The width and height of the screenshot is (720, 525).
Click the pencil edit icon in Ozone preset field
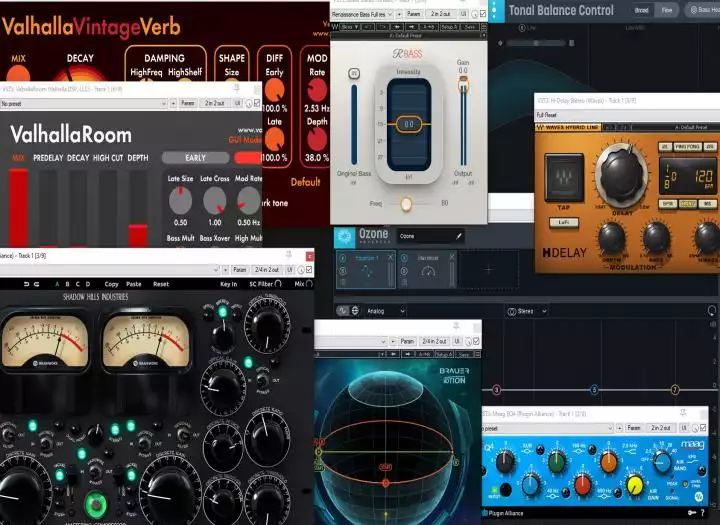pos(458,236)
